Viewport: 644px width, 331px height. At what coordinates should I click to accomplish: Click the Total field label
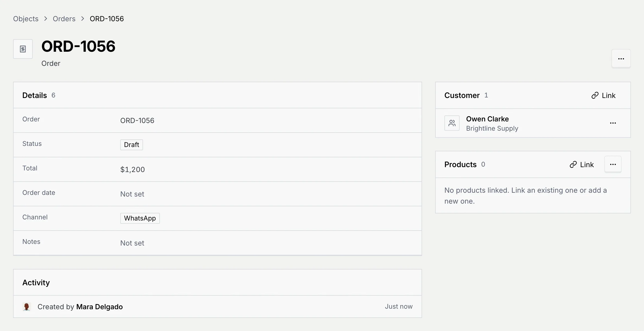pyautogui.click(x=30, y=168)
